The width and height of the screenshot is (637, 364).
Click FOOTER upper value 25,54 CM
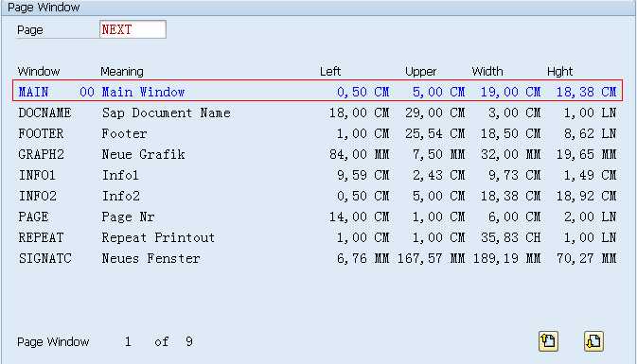[x=435, y=133]
